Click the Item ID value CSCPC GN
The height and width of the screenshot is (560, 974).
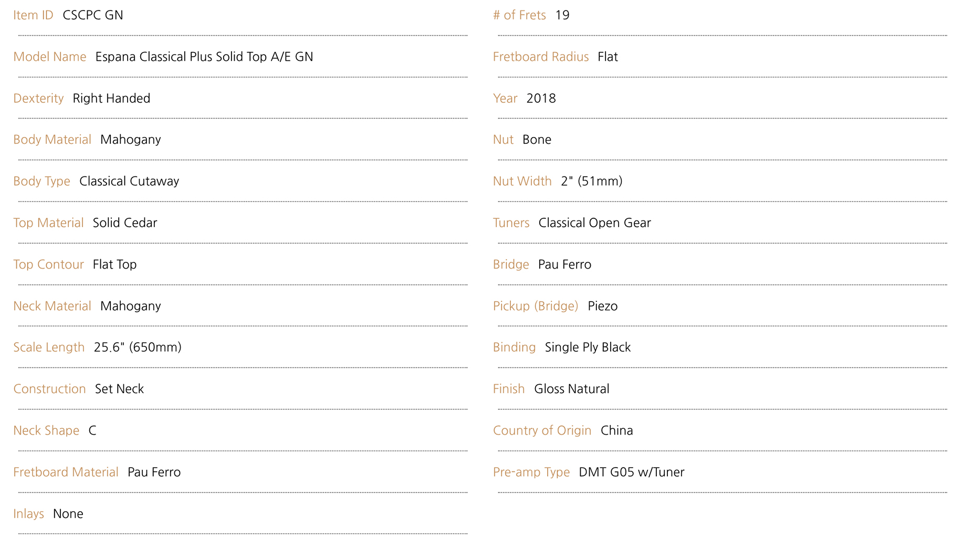[93, 15]
